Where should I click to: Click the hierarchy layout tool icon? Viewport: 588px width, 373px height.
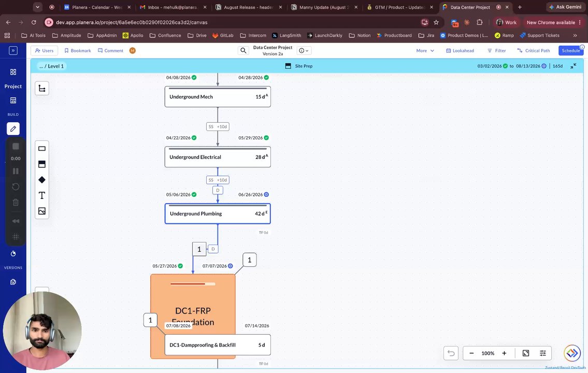pos(42,89)
